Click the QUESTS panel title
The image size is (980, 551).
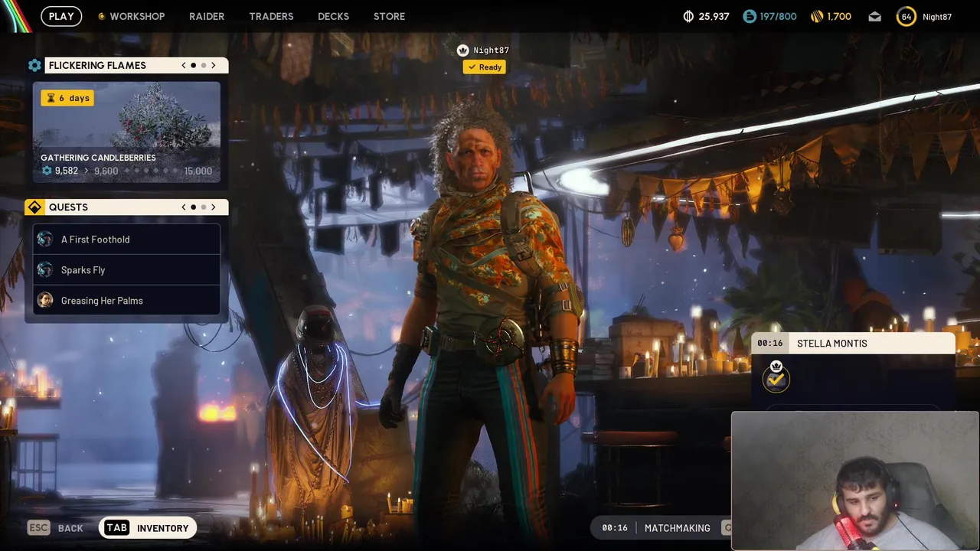tap(68, 207)
